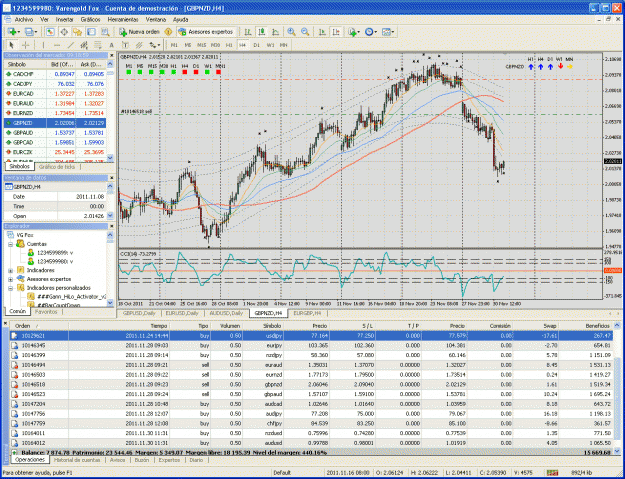Expand Asesores expertos tree node
This screenshot has width=625, height=479.
10,279
